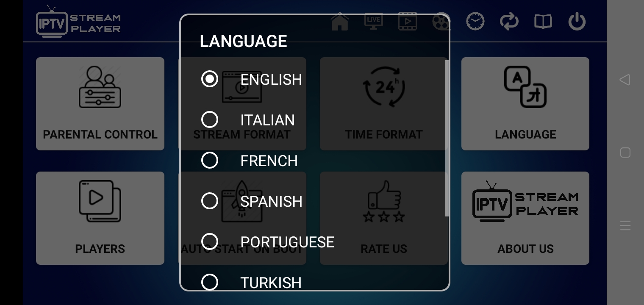Click the IPTV Stream Player logo
This screenshot has height=305, width=644.
click(x=78, y=21)
